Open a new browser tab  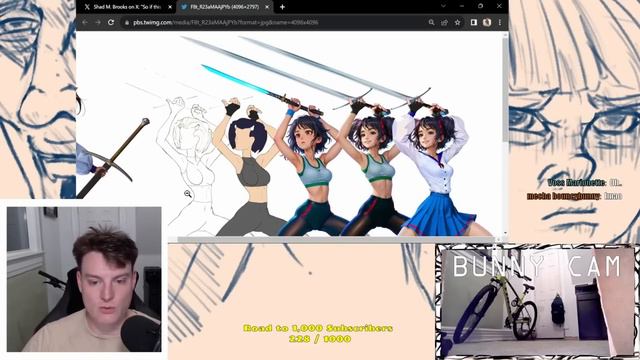pyautogui.click(x=282, y=7)
